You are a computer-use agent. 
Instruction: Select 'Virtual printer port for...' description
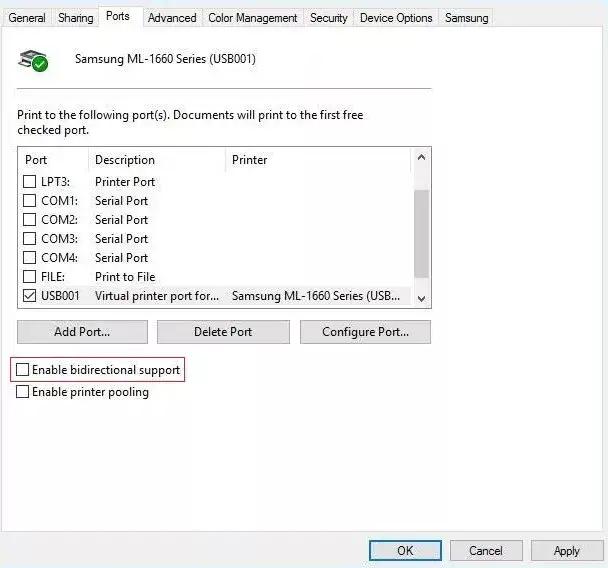tap(157, 296)
